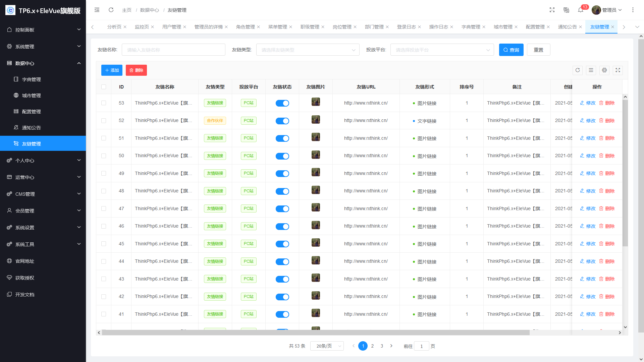Viewport: 644px width, 362px height.
Task: Click the table horizontal scrollbar
Action: tap(315, 333)
